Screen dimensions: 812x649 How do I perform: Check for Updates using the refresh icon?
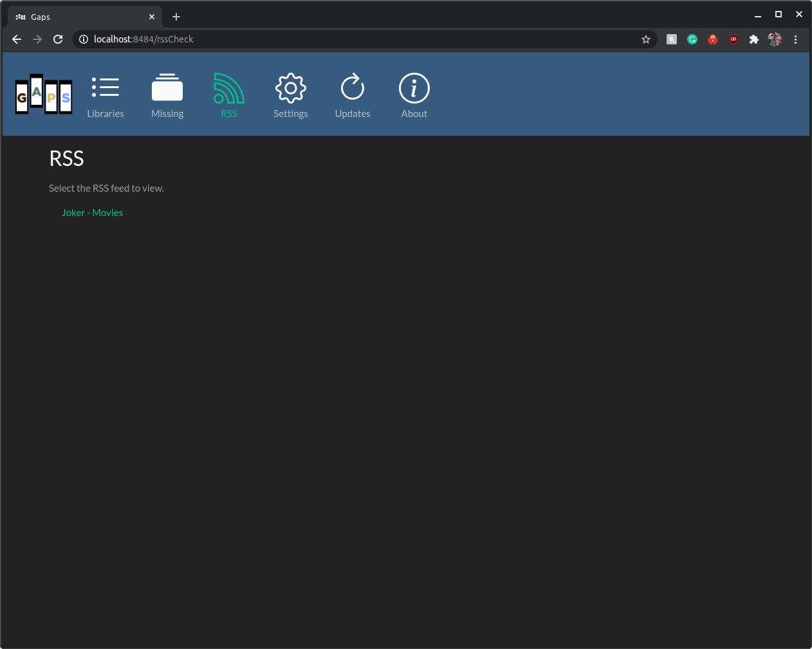tap(352, 95)
